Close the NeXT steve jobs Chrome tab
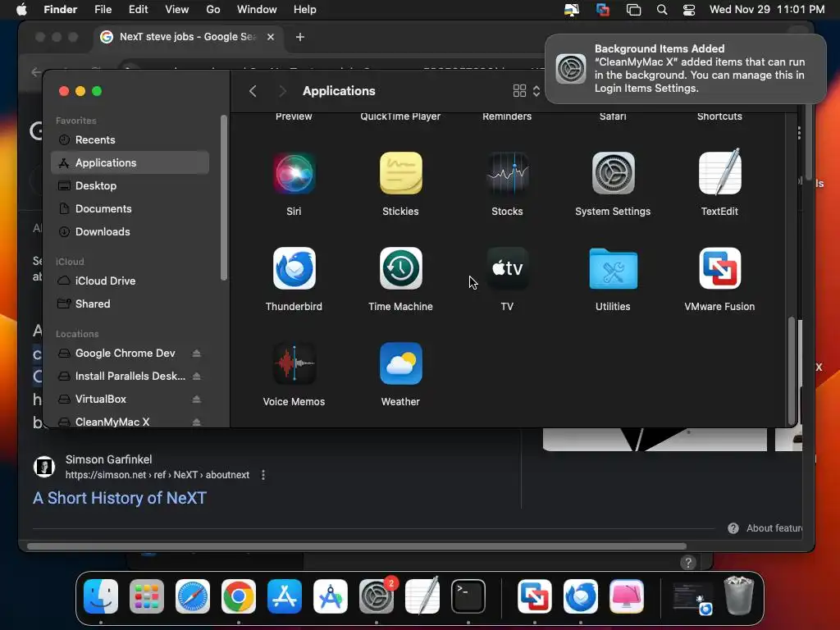This screenshot has height=630, width=840. 271,36
